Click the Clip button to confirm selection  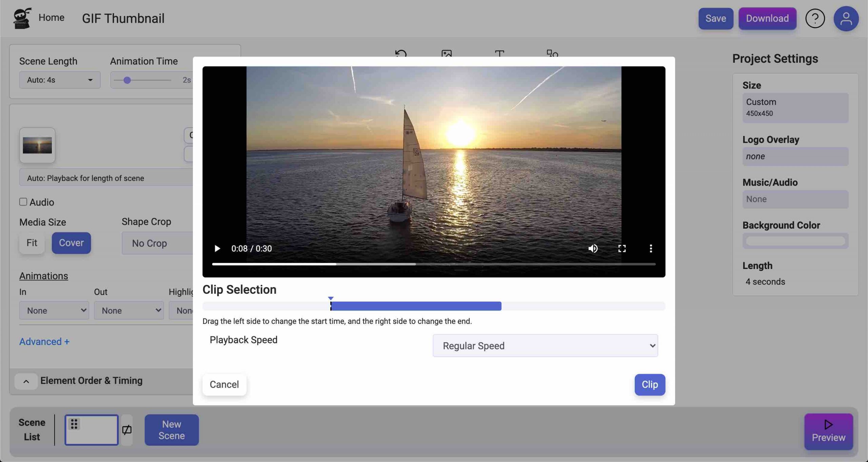coord(649,384)
